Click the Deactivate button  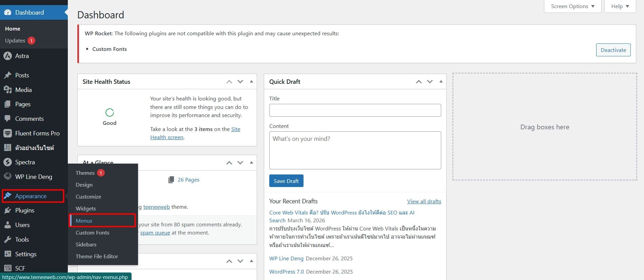613,50
